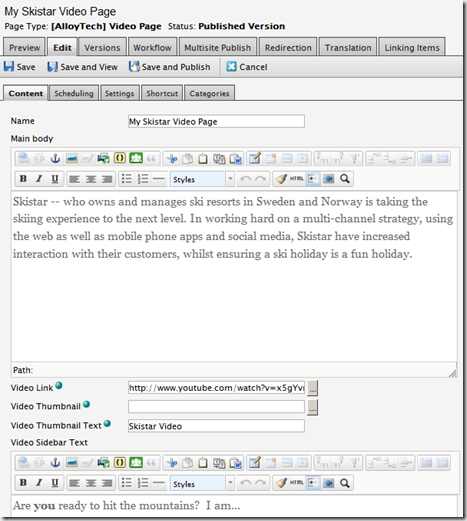
Task: Toggle numbered list in Main body editor
Action: [x=143, y=179]
